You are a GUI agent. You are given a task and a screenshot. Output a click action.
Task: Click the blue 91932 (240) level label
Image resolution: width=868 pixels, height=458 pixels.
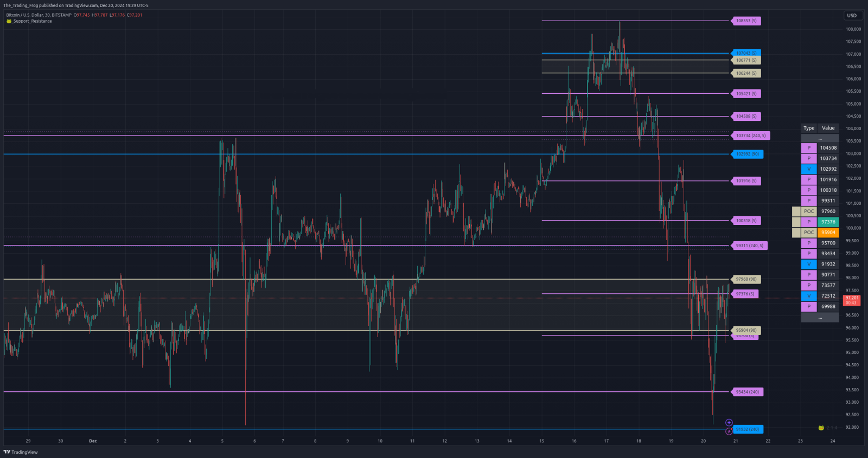(x=747, y=429)
